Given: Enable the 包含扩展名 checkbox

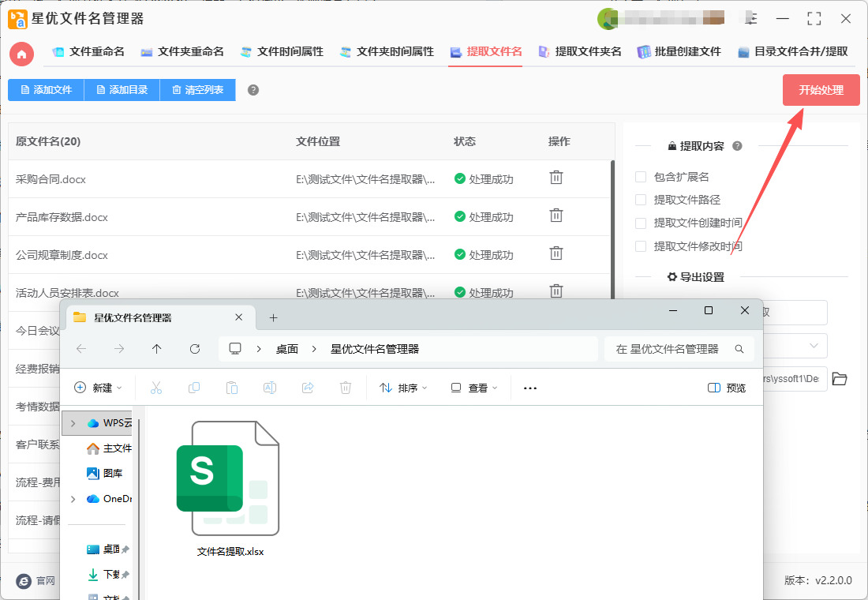Looking at the screenshot, I should click(x=641, y=177).
